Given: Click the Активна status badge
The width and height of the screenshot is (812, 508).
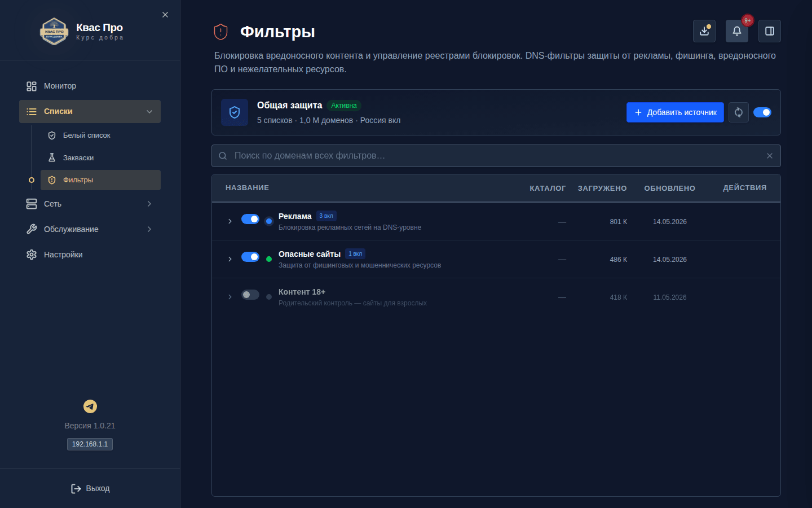Looking at the screenshot, I should coord(344,106).
